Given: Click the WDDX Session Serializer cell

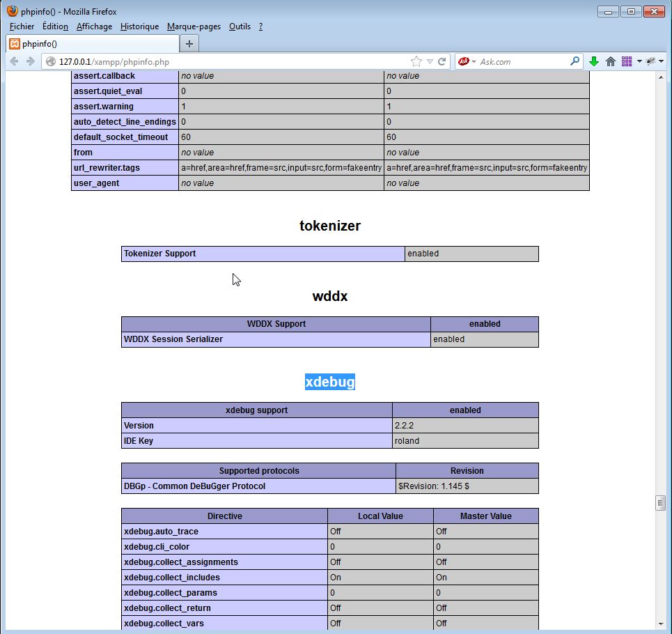Looking at the screenshot, I should [276, 339].
